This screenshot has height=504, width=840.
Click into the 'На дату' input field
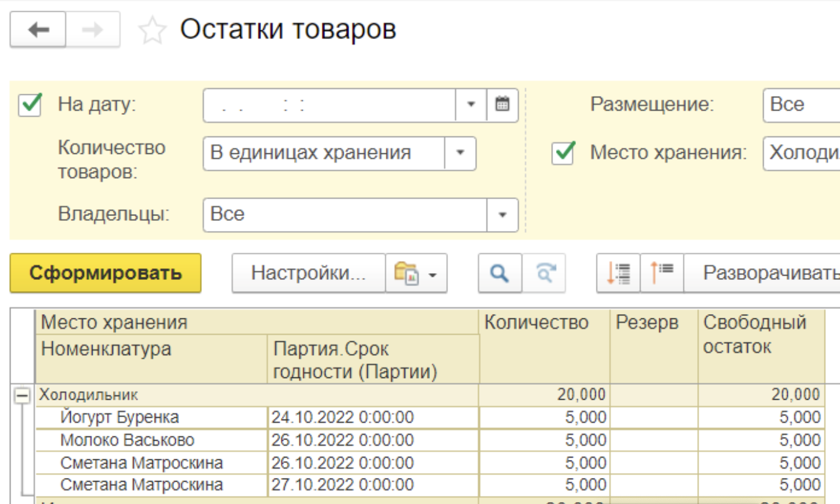[329, 104]
